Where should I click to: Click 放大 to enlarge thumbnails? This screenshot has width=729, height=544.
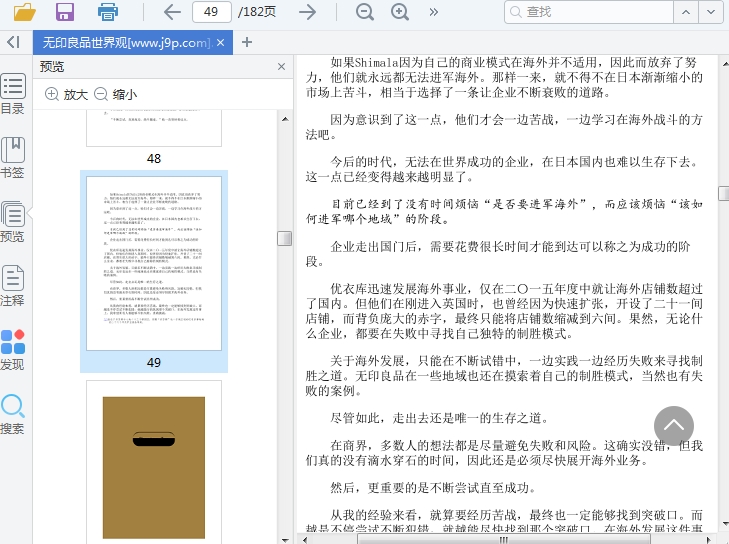[66, 94]
